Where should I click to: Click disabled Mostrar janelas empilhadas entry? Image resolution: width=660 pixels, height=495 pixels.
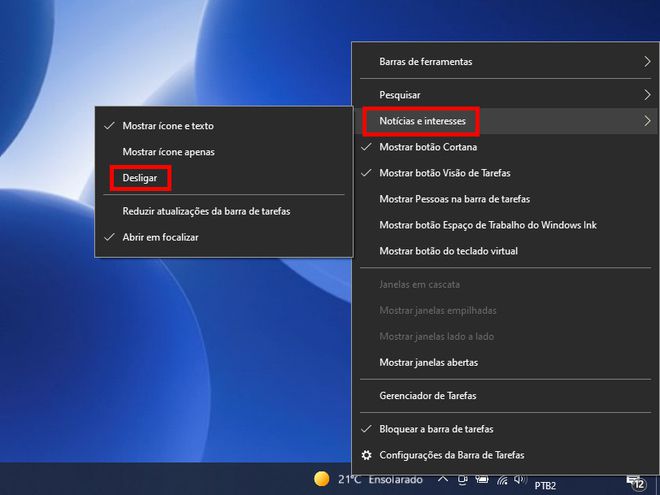(x=505, y=311)
